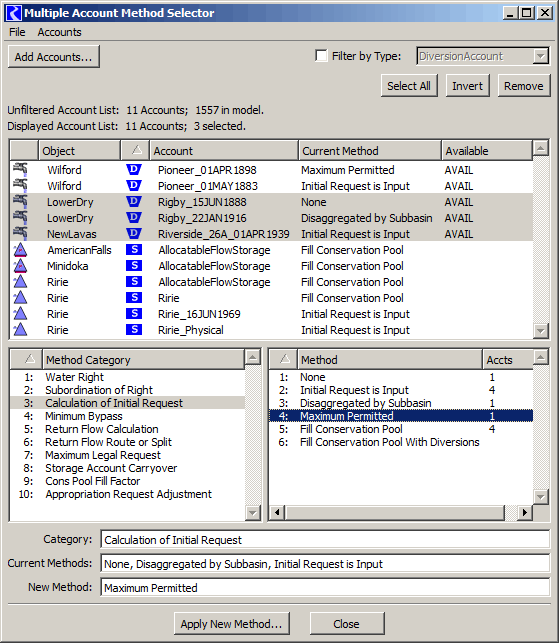The height and width of the screenshot is (643, 559).
Task: Open the DiversionAccount type dropdown
Action: coord(541,56)
